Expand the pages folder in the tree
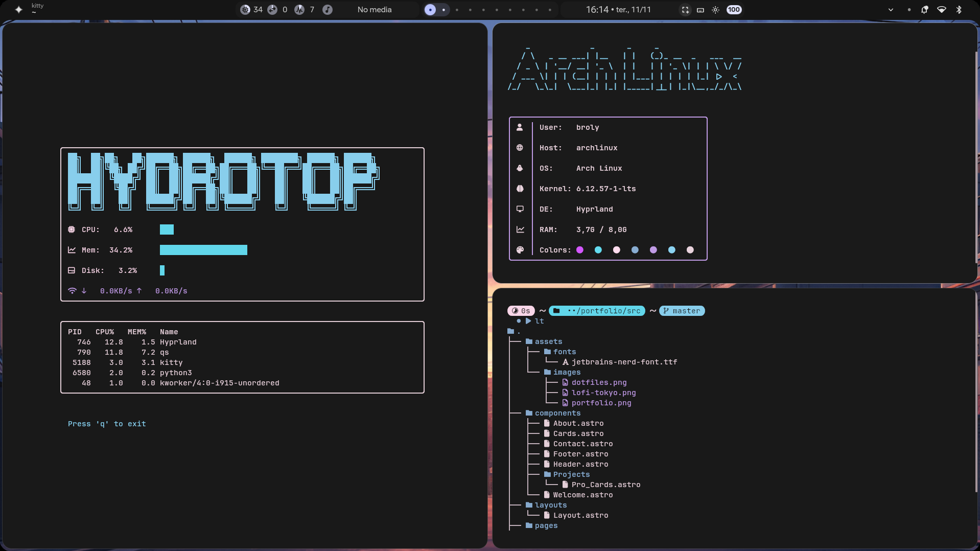Screen dimensions: 980x551 pos(546,525)
